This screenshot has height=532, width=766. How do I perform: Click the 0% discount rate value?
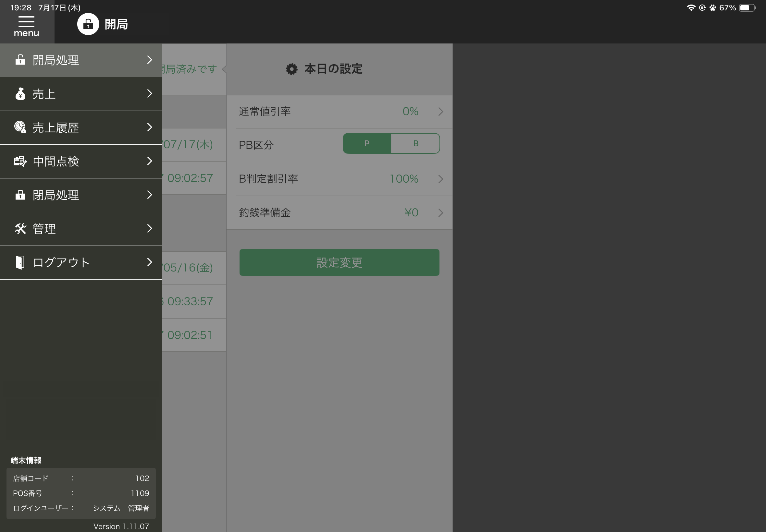click(x=410, y=111)
